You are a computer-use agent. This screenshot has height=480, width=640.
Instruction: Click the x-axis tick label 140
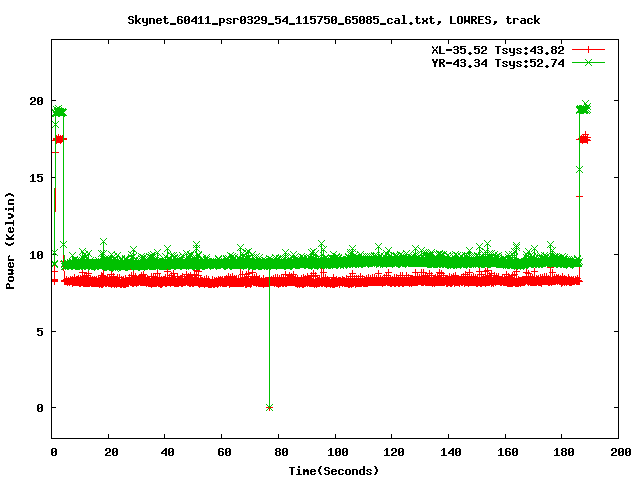click(x=451, y=452)
